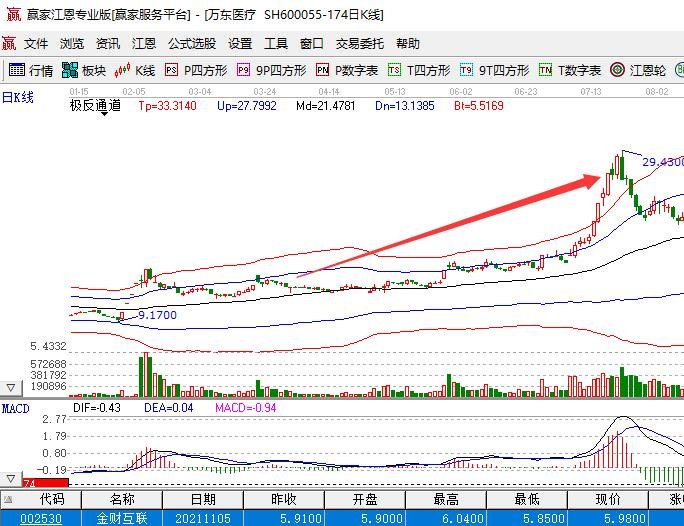Image resolution: width=684 pixels, height=526 pixels.
Task: Sort table by 现价 column header
Action: [x=608, y=499]
